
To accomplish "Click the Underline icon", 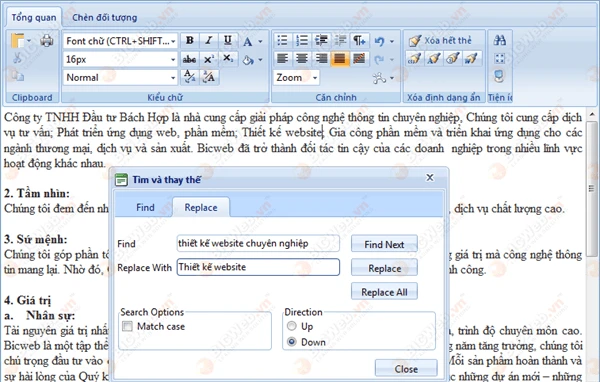I will click(x=228, y=40).
